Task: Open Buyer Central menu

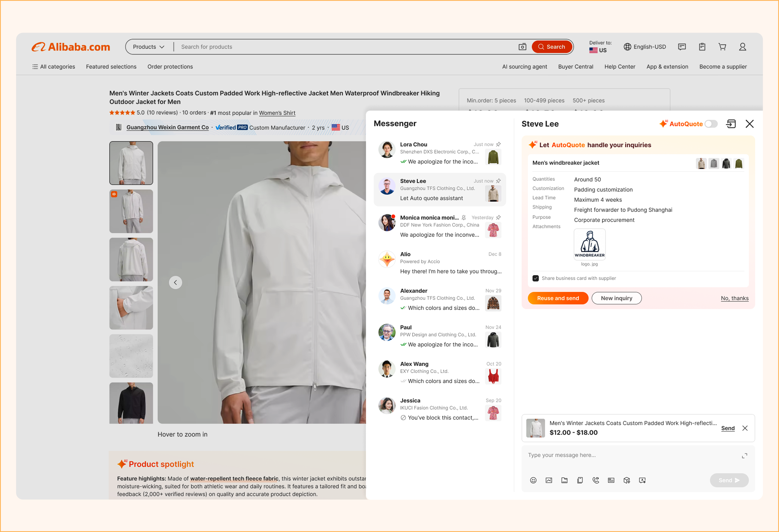Action: [x=576, y=66]
